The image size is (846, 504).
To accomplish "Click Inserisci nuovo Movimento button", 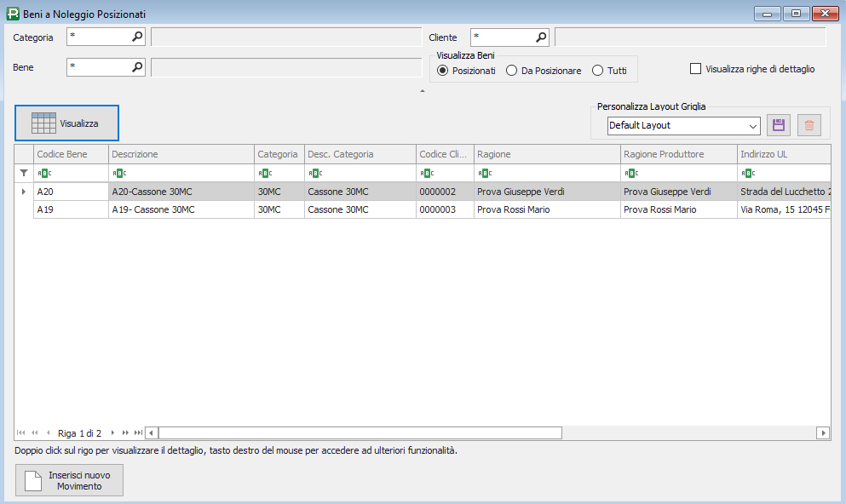I will (69, 480).
